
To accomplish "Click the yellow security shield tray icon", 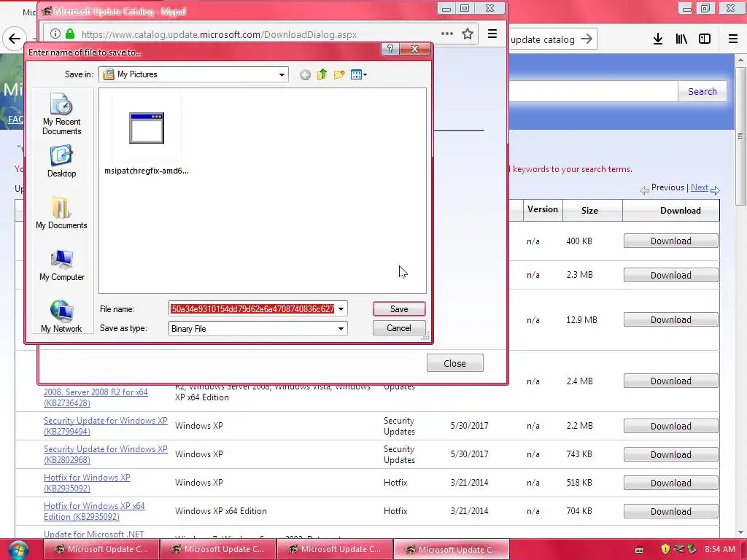I will tap(665, 549).
